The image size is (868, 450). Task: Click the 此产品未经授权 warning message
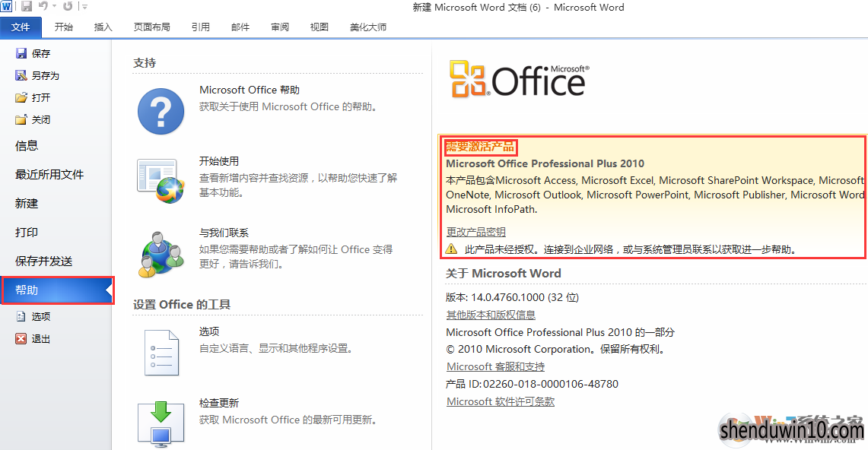631,249
